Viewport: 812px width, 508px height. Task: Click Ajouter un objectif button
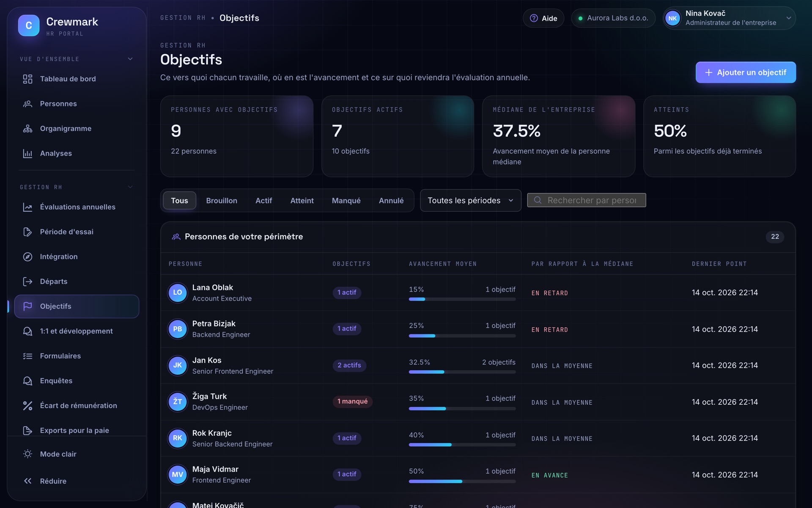(x=746, y=72)
